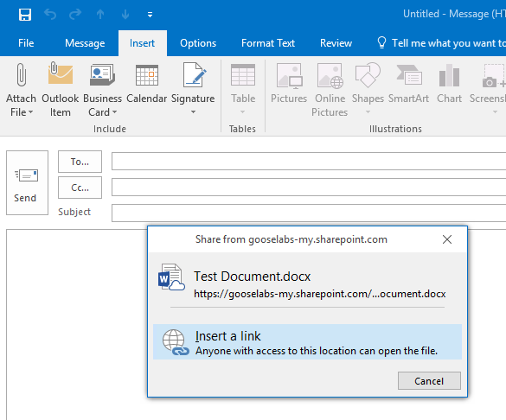506x420 pixels.
Task: Click the Screenshot camera icon
Action: point(493,76)
